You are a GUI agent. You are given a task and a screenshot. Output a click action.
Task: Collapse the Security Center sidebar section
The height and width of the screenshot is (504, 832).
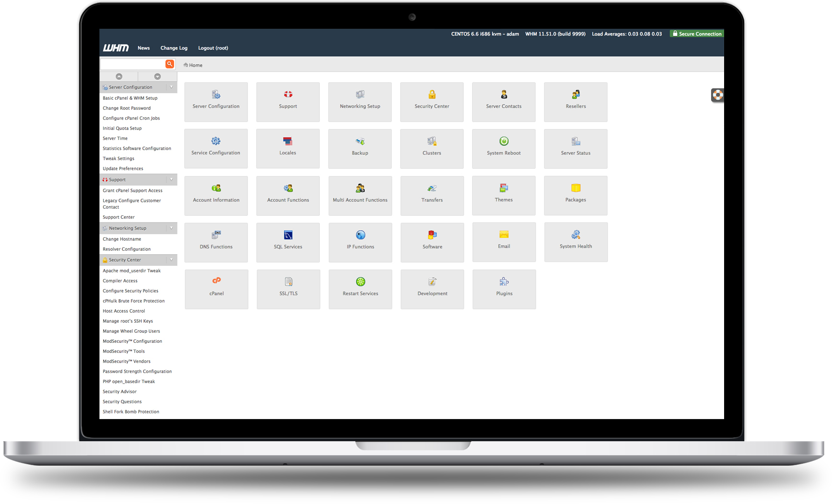pyautogui.click(x=171, y=259)
